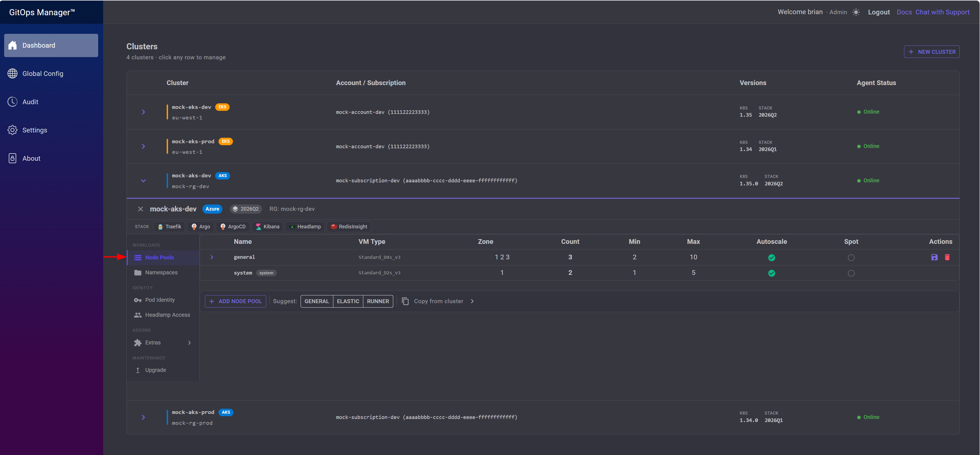This screenshot has width=980, height=455.
Task: Toggle autoscale for general node pool
Action: point(771,258)
